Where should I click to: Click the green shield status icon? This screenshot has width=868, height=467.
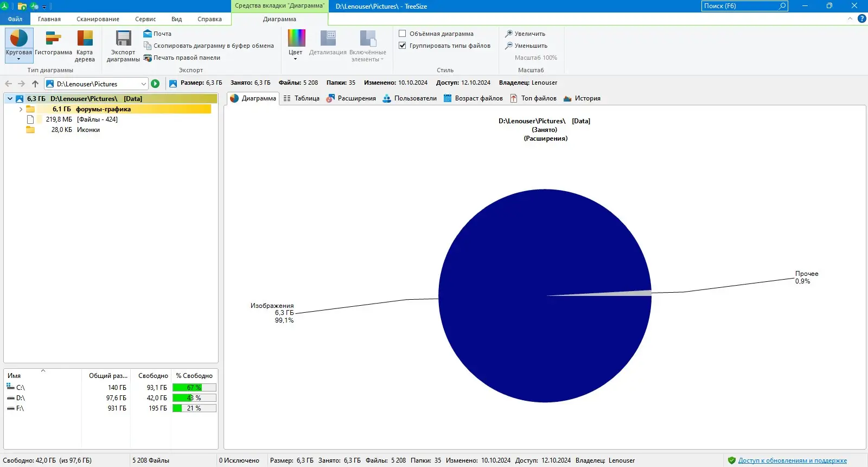coord(731,460)
